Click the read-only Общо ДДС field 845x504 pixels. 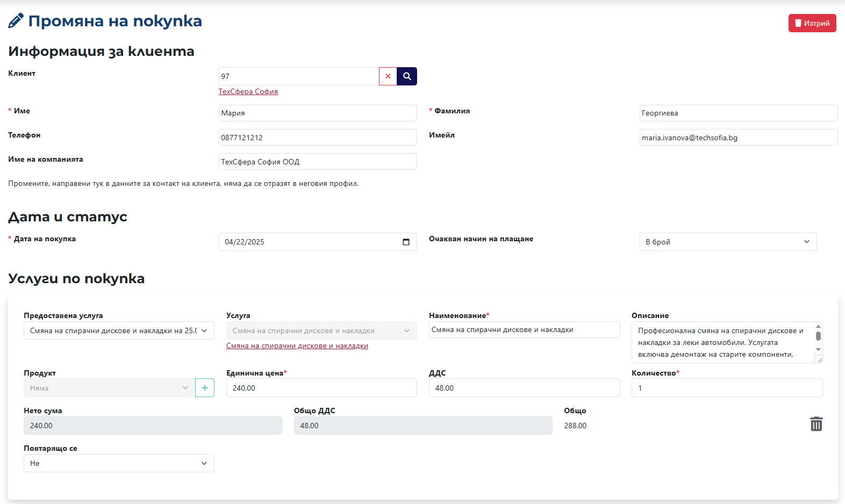(423, 426)
